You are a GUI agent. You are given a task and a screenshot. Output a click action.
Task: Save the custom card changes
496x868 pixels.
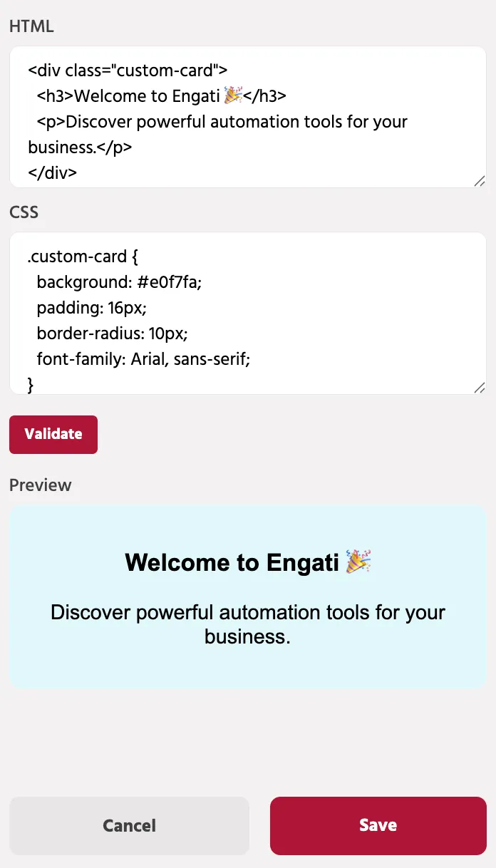click(x=378, y=825)
